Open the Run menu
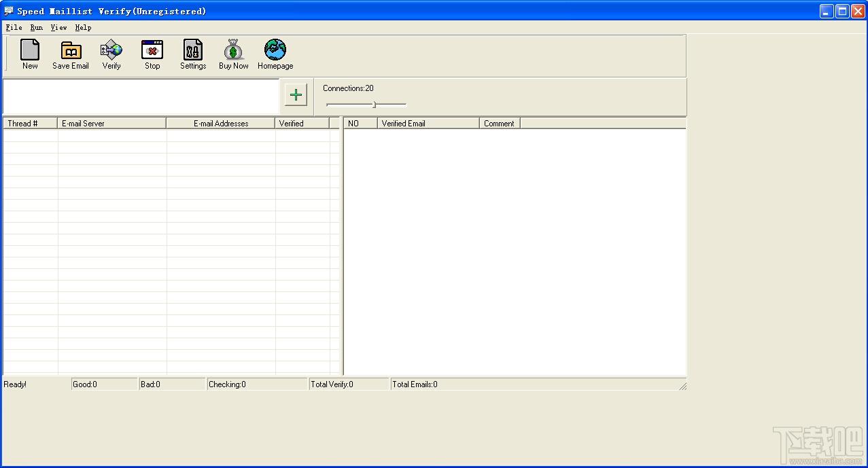This screenshot has width=868, height=468. (37, 27)
